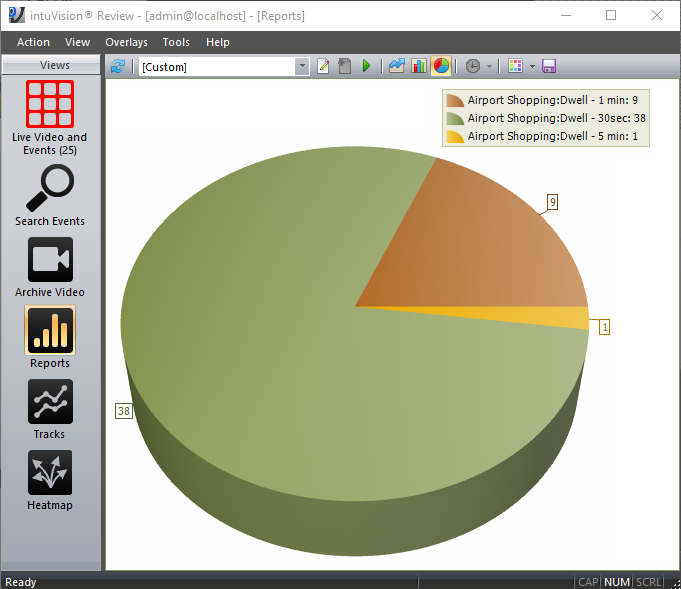Click the Dwell - 1 min legend swatch
The image size is (681, 589).
455,100
